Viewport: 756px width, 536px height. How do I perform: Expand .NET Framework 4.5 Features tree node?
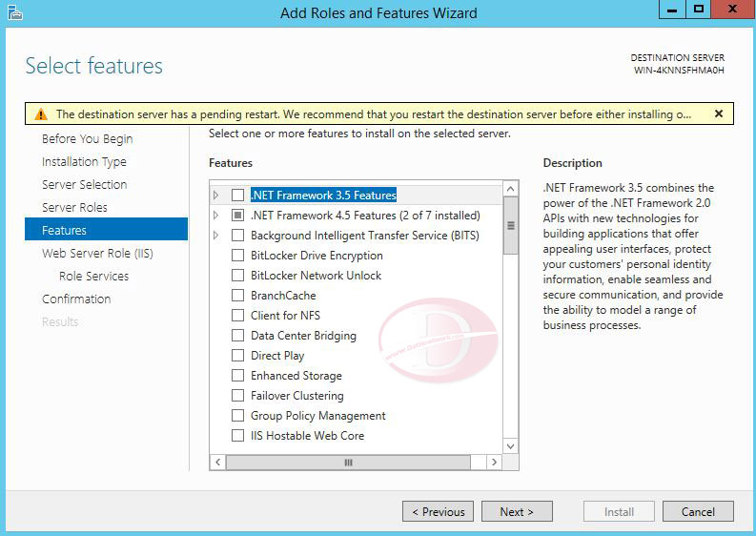click(216, 216)
